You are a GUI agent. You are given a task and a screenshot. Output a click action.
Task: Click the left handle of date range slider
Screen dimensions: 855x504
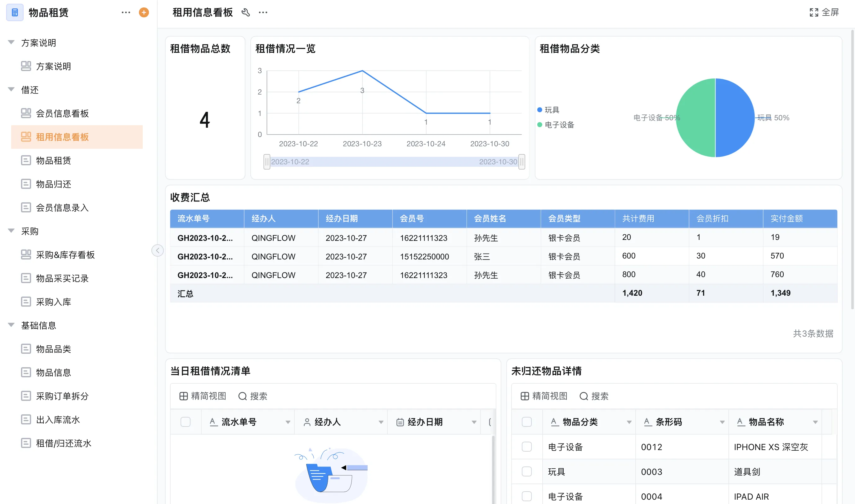click(267, 162)
